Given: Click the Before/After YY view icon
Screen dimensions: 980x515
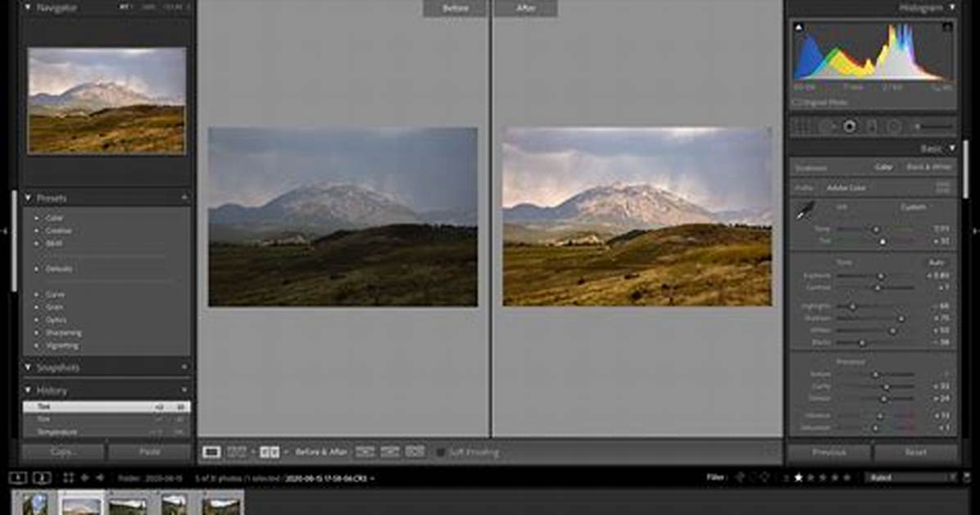Looking at the screenshot, I should coord(270,452).
